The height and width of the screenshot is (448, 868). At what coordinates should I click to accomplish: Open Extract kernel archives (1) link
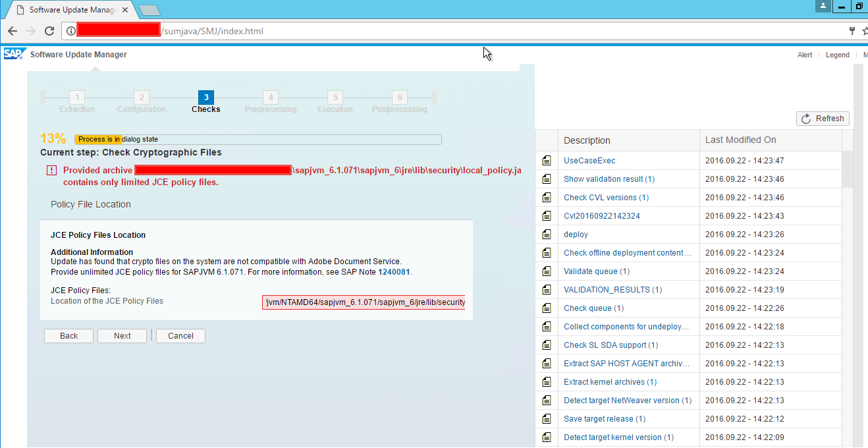tap(610, 382)
